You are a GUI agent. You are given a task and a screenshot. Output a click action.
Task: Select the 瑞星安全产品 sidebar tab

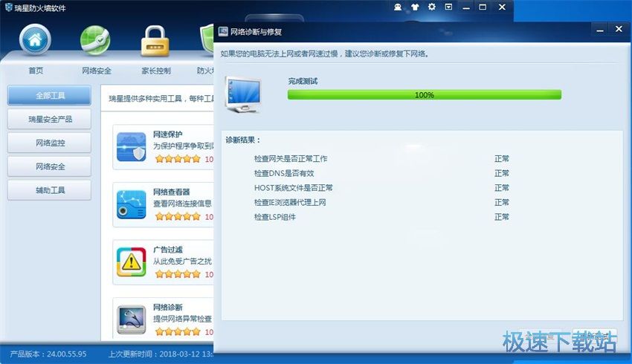pos(49,119)
